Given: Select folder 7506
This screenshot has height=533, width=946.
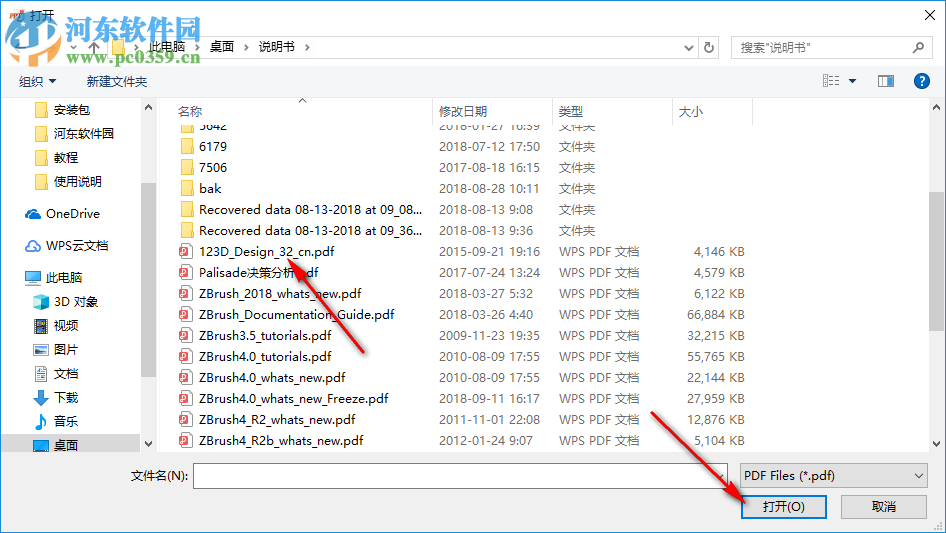Looking at the screenshot, I should click(x=212, y=168).
